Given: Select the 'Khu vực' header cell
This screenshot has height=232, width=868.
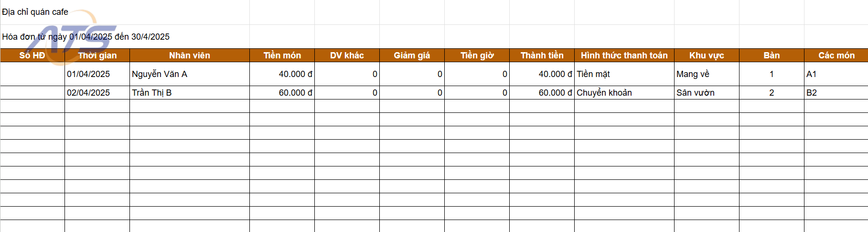Looking at the screenshot, I should pos(707,55).
